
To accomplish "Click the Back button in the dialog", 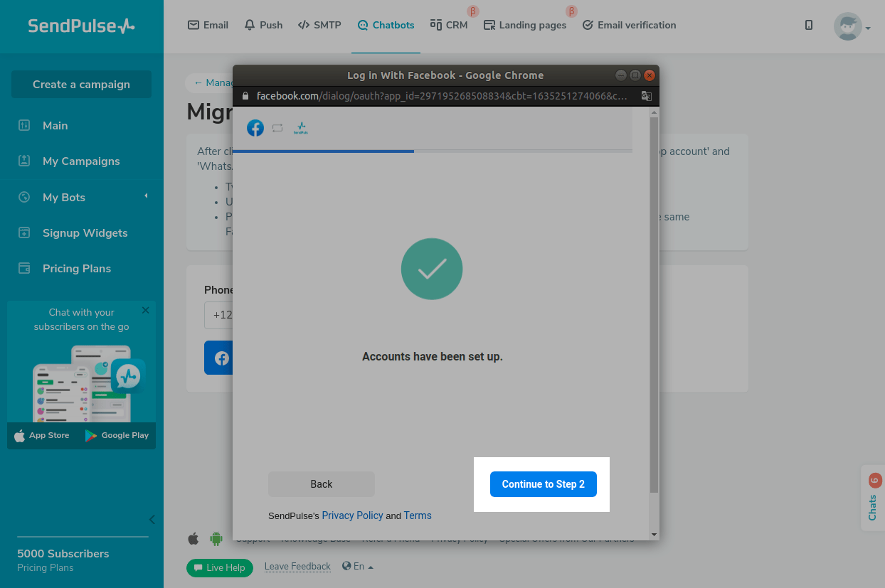I will coord(322,484).
